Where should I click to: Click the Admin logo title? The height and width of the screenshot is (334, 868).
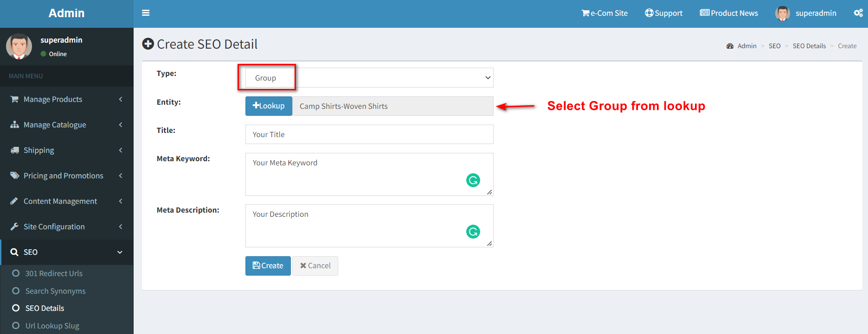click(67, 13)
